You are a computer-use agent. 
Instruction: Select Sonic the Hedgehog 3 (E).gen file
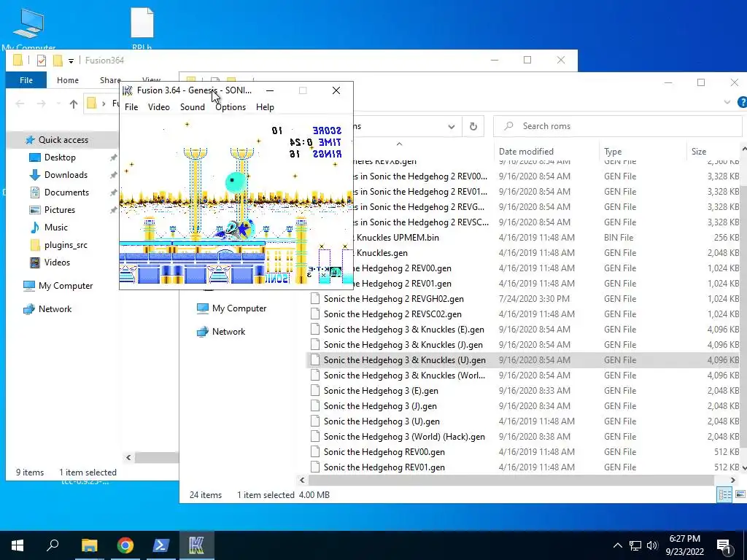click(381, 391)
